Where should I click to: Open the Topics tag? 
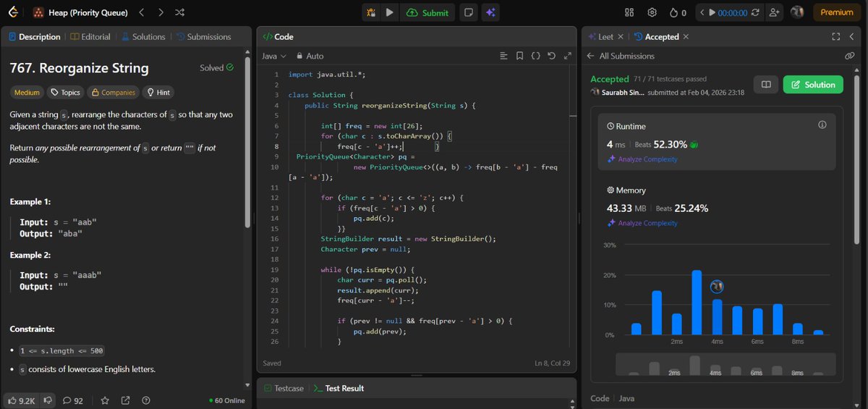(64, 93)
